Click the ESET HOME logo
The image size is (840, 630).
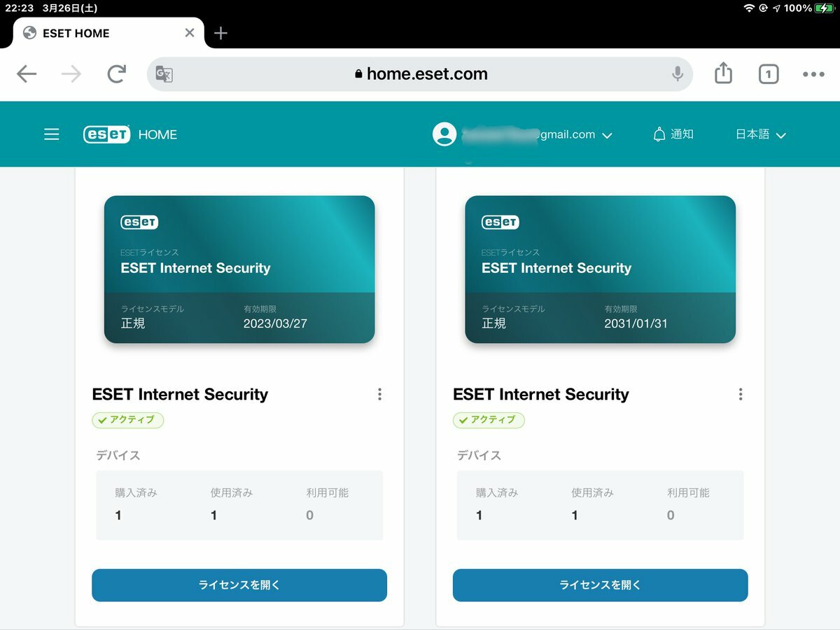coord(130,134)
